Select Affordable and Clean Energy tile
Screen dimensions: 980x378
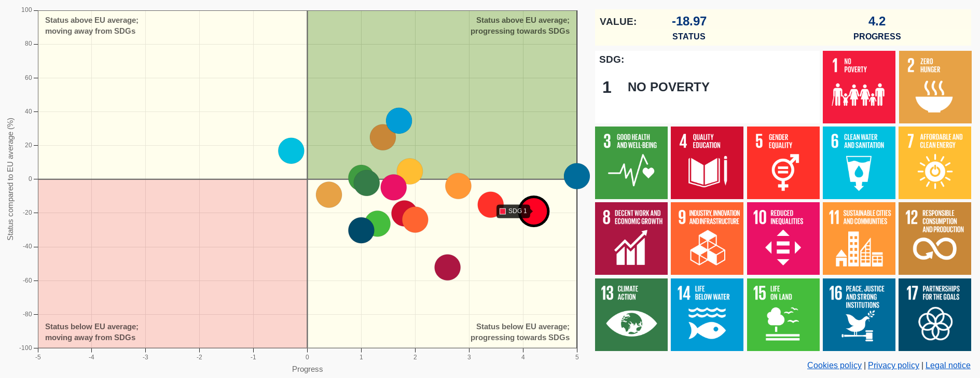click(x=935, y=163)
